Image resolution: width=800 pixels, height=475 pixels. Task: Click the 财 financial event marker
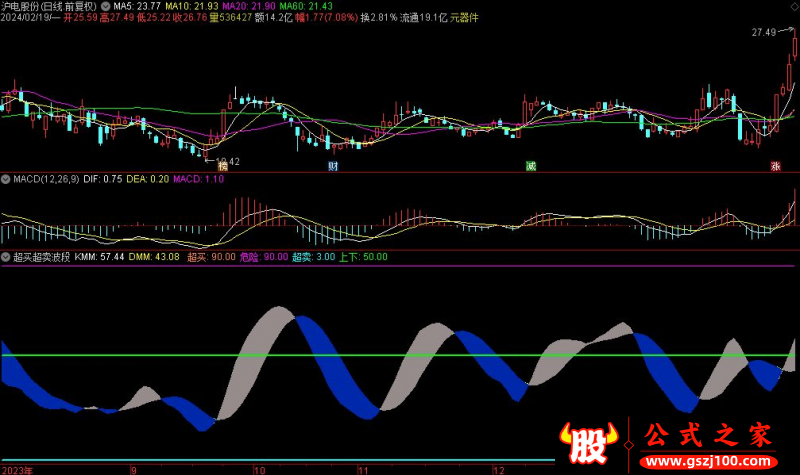[333, 167]
